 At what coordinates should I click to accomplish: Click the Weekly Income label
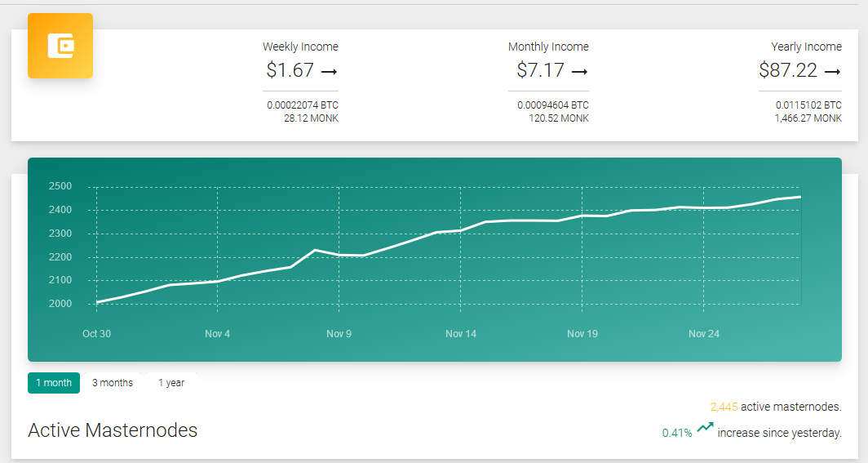coord(300,47)
